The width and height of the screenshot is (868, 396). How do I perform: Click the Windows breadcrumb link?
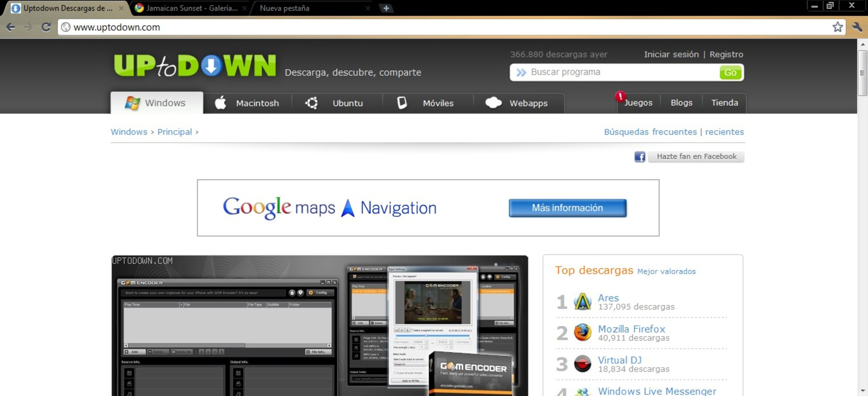click(129, 132)
